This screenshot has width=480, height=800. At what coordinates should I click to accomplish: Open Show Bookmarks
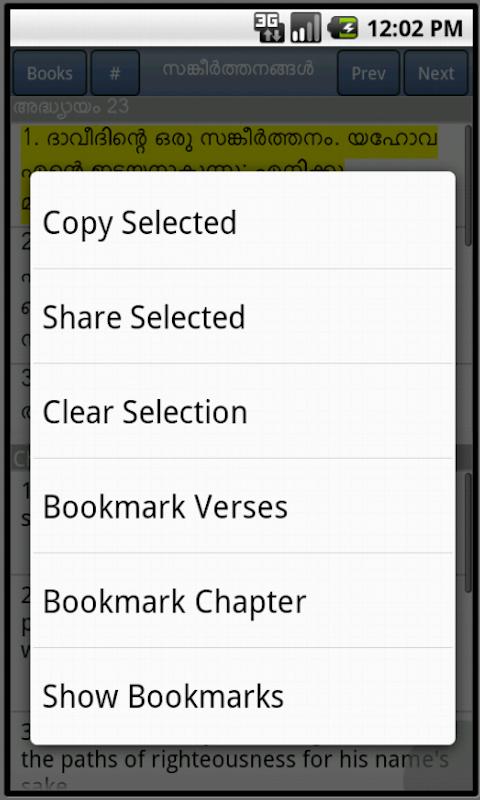243,695
